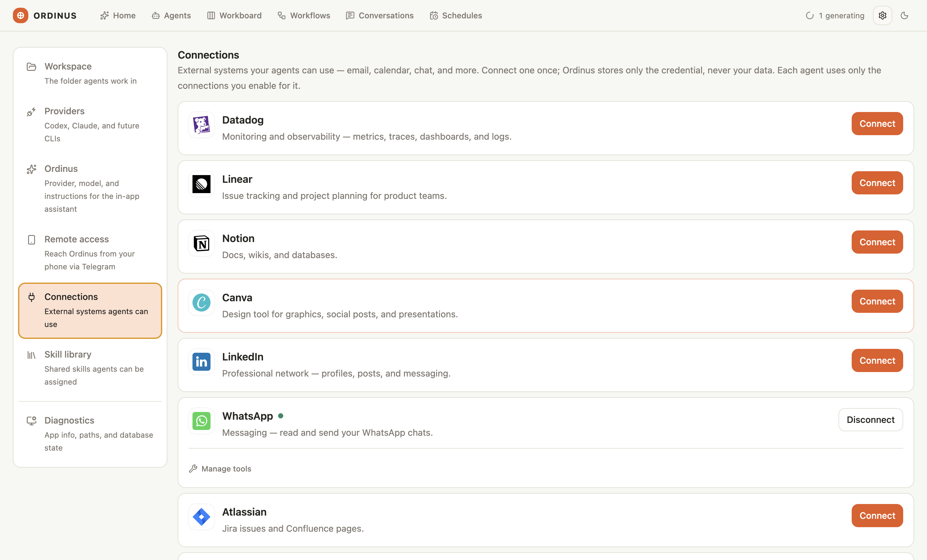Click the Workspace folder icon in the sidebar
Screen dimensions: 927x560
click(32, 67)
